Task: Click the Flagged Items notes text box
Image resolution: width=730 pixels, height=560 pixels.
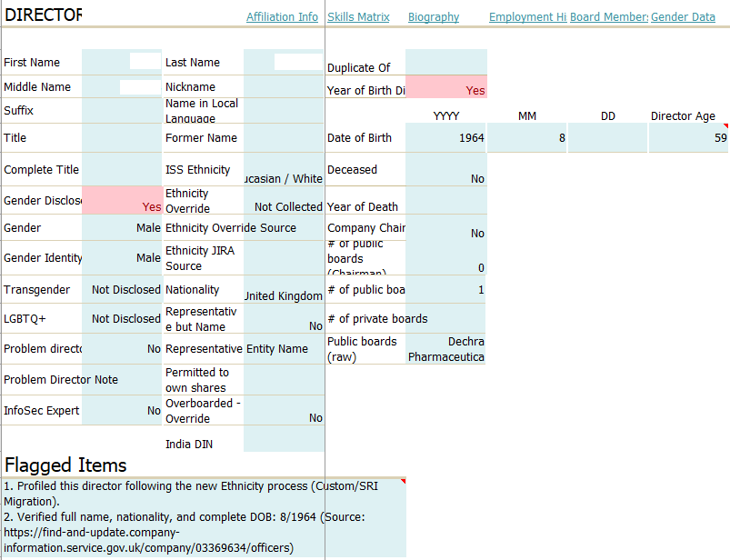Action: click(x=204, y=517)
